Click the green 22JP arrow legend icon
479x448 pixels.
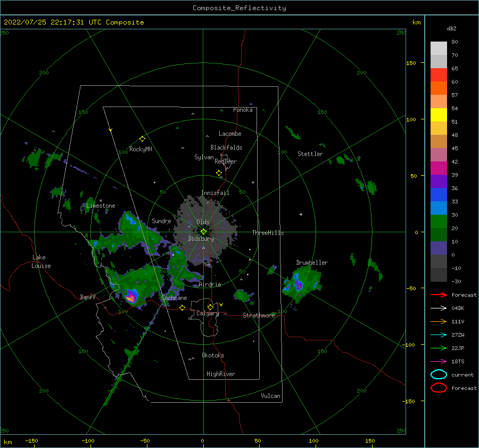click(439, 348)
